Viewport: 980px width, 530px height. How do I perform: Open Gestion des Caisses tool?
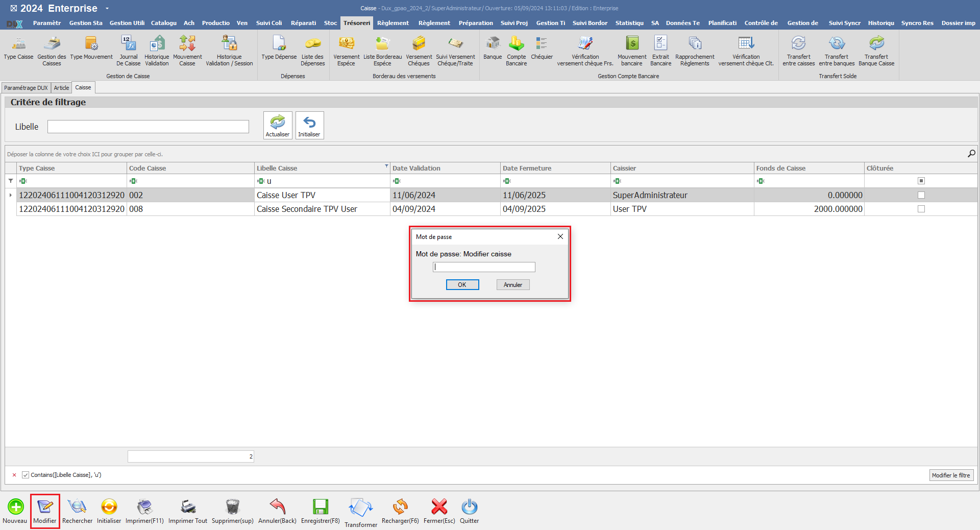52,51
